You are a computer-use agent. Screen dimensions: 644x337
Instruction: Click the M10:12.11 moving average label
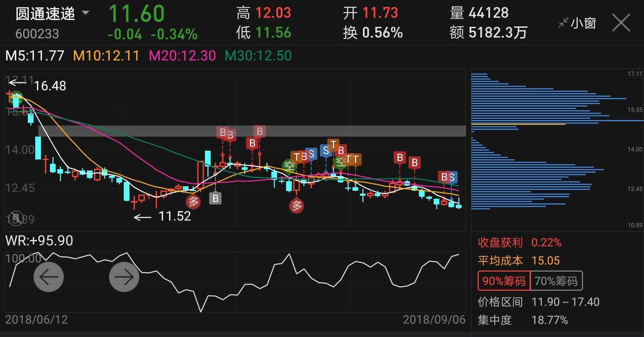tap(106, 56)
